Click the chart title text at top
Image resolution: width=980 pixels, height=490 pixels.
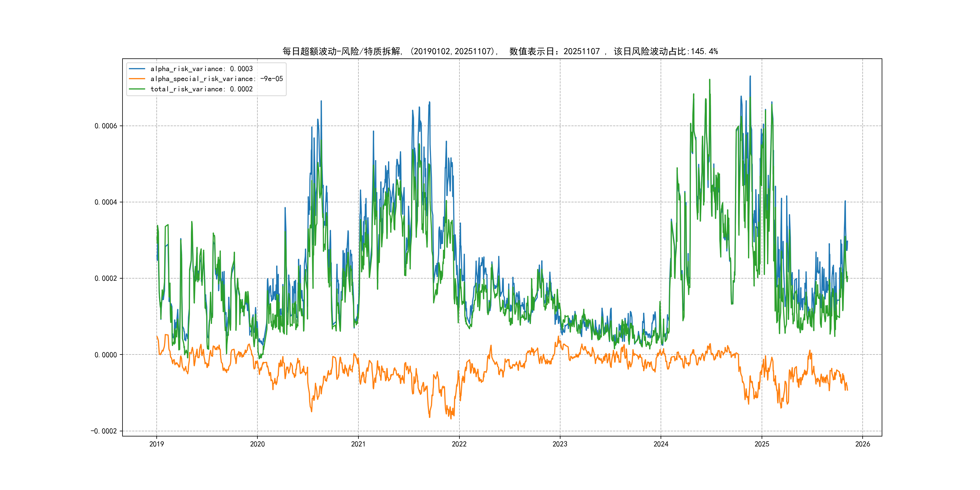tap(500, 51)
